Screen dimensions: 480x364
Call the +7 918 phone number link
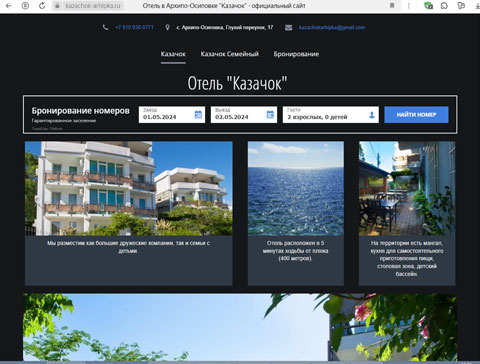134,27
